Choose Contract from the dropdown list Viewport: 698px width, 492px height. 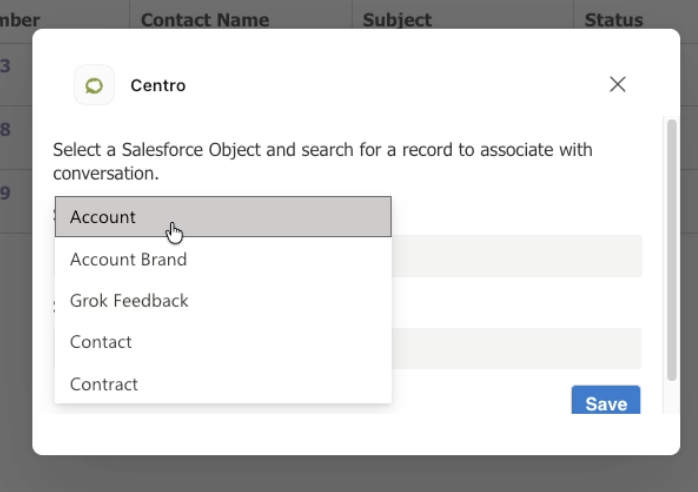pyautogui.click(x=223, y=384)
